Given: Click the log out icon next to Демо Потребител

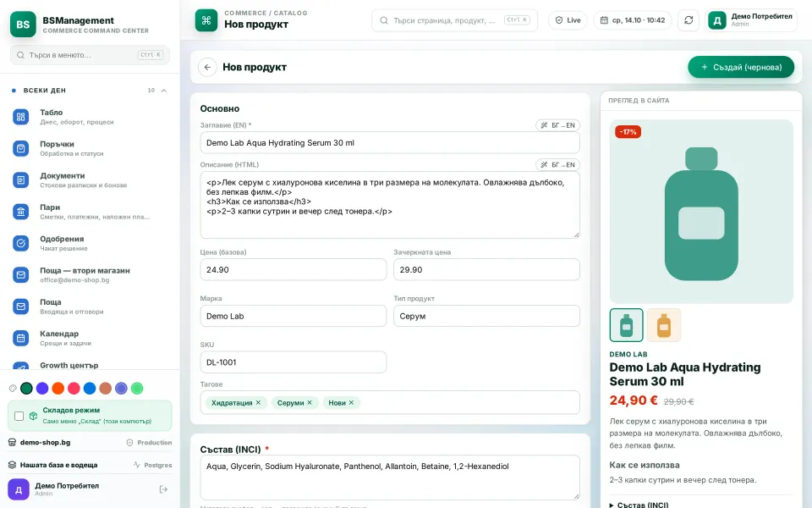Looking at the screenshot, I should click(163, 489).
